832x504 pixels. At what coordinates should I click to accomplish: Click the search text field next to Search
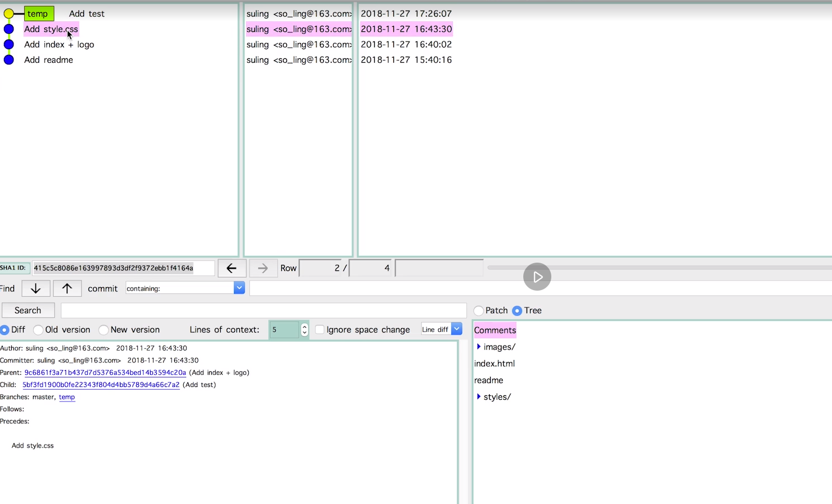(x=263, y=310)
